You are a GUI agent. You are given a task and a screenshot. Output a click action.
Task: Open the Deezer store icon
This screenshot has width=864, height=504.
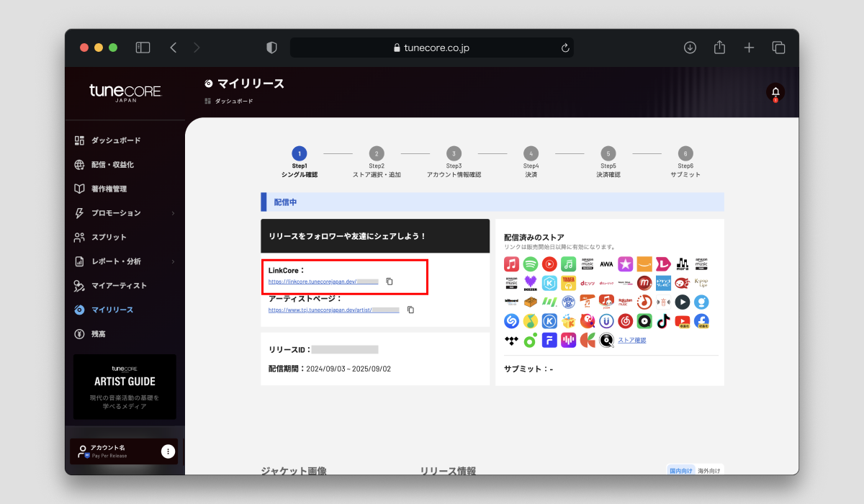click(531, 283)
